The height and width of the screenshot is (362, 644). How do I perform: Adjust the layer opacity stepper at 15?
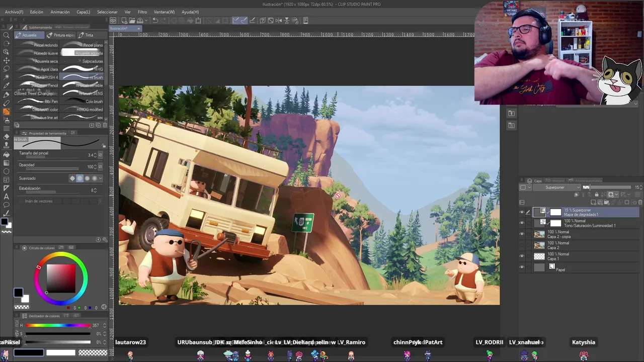[641, 188]
